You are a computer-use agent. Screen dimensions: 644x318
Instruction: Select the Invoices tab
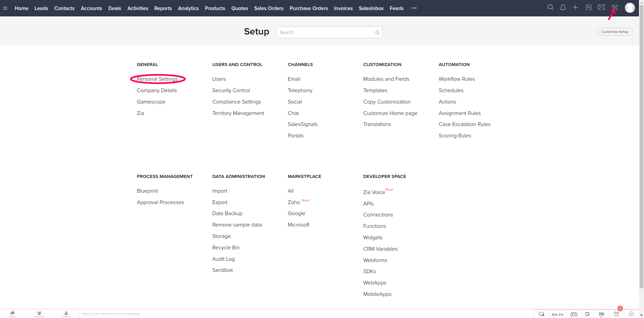pyautogui.click(x=343, y=8)
